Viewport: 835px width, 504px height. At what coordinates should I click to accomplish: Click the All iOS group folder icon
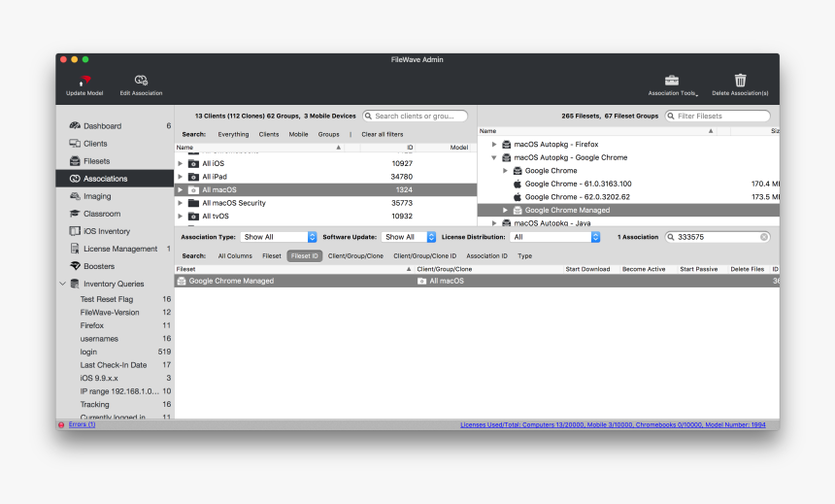pos(193,163)
